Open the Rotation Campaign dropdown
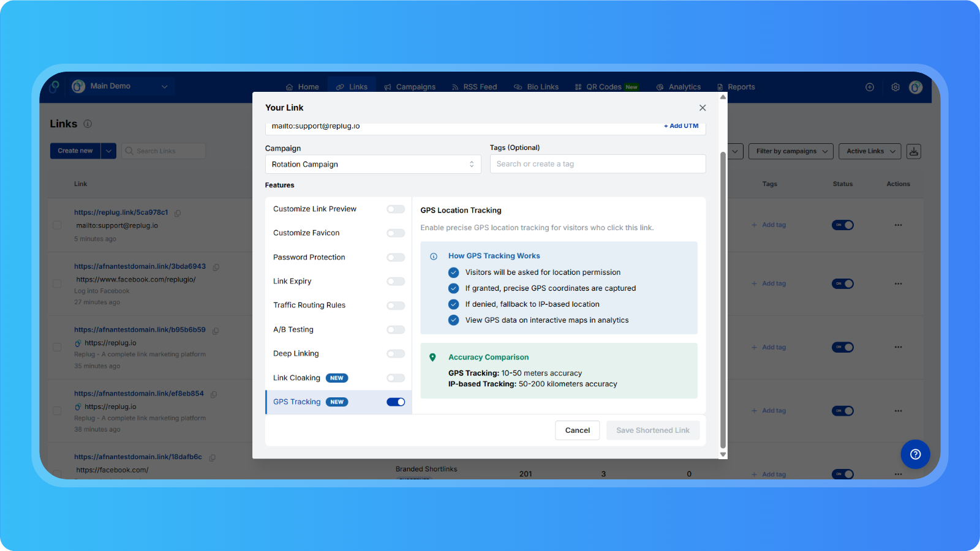The width and height of the screenshot is (980, 551). pyautogui.click(x=372, y=164)
